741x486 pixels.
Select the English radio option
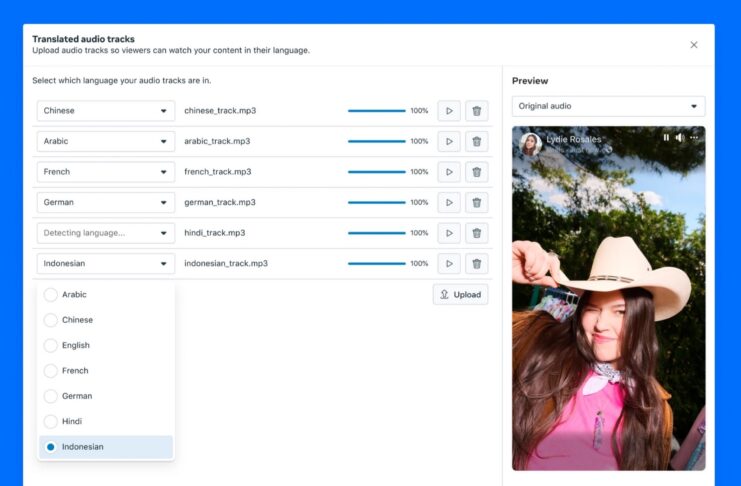coord(51,345)
